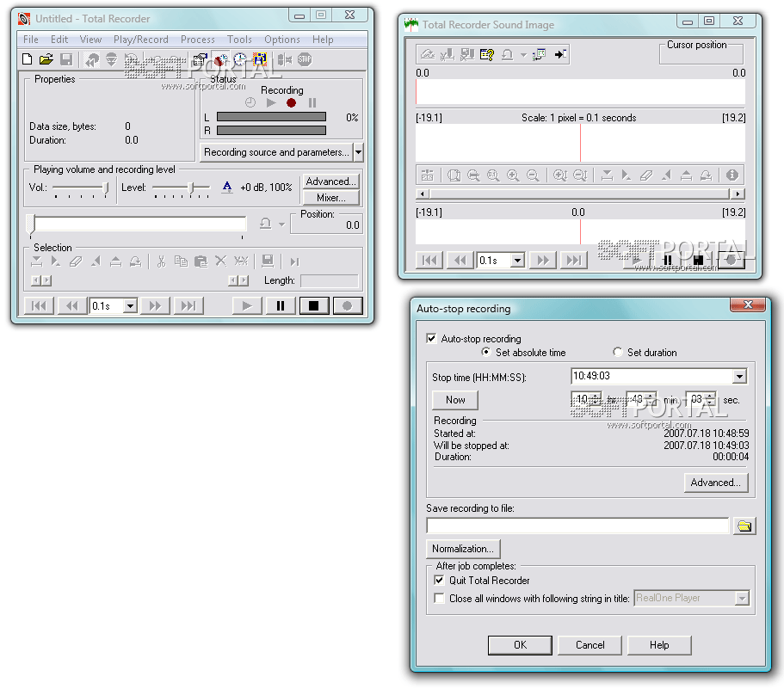784x689 pixels.
Task: Click the help question mark icon in Sound Image
Action: click(486, 54)
